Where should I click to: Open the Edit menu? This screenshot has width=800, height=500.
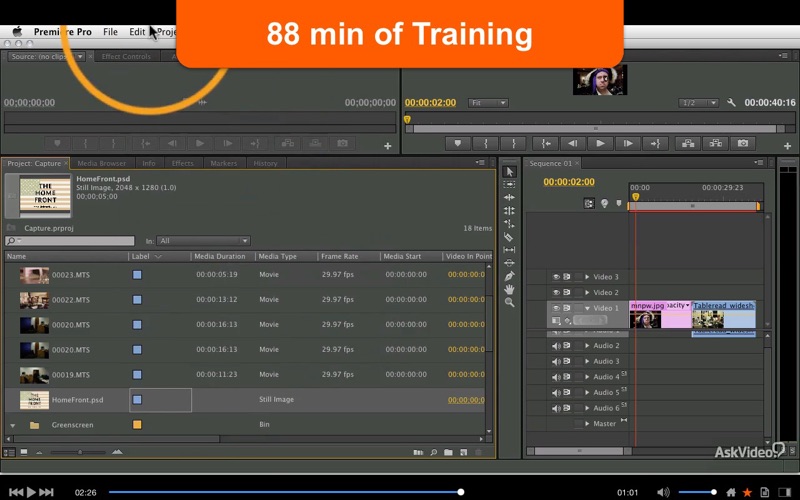pyautogui.click(x=137, y=32)
